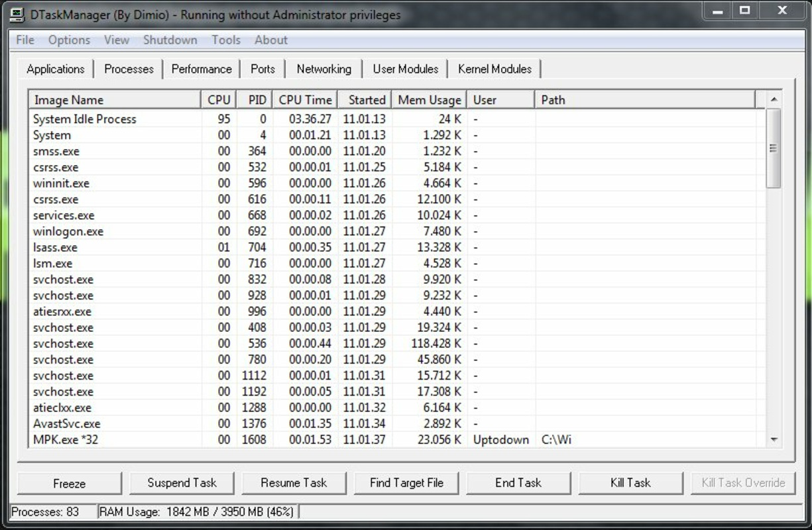Select the AvastSvc.exe process

click(x=396, y=423)
